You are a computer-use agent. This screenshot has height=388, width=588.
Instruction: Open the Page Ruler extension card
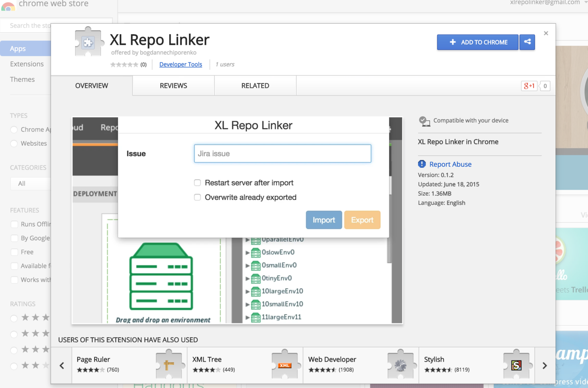pyautogui.click(x=129, y=365)
